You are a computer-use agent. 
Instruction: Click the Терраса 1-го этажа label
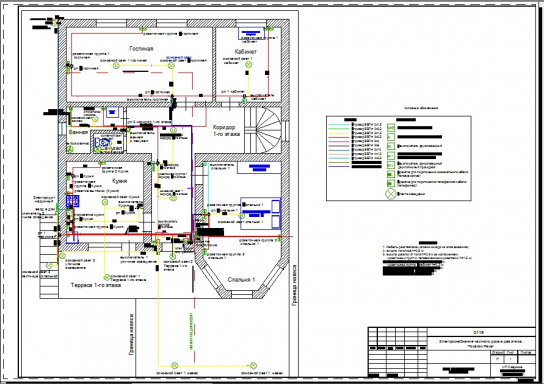point(96,285)
